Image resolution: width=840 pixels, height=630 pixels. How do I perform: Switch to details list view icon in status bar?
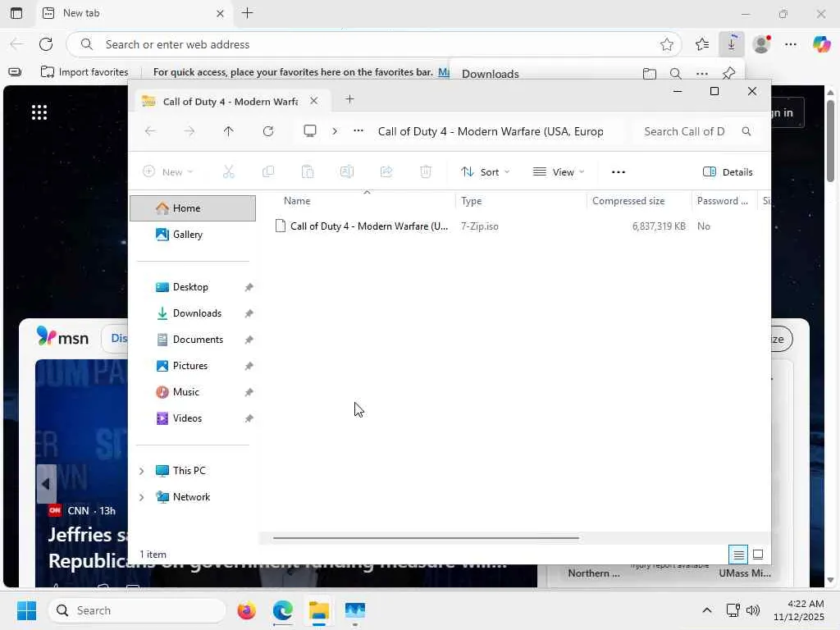[x=738, y=555]
